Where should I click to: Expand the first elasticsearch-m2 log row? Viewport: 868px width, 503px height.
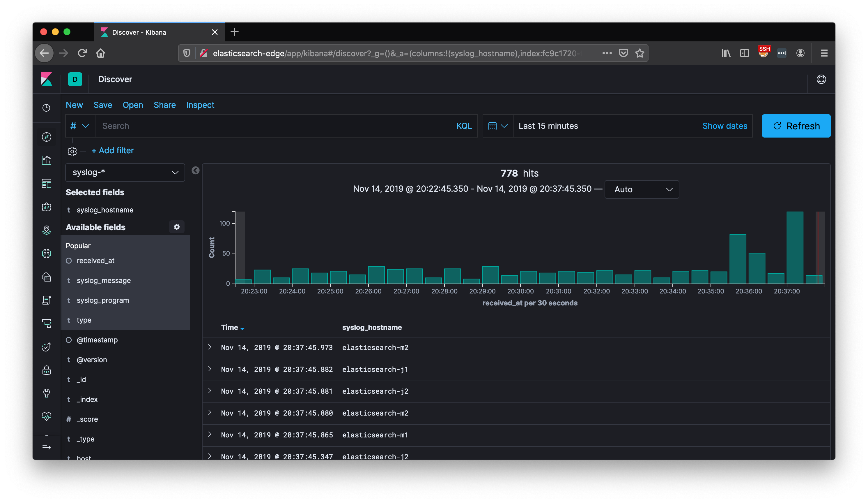210,347
